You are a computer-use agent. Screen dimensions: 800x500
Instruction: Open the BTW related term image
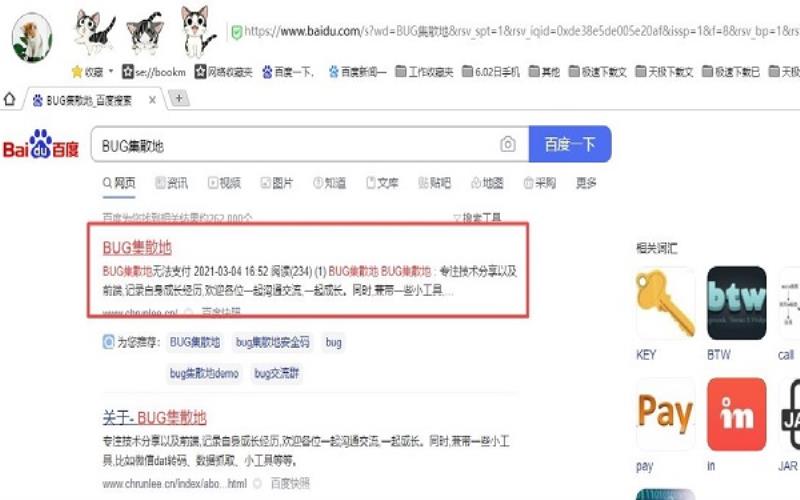[736, 303]
